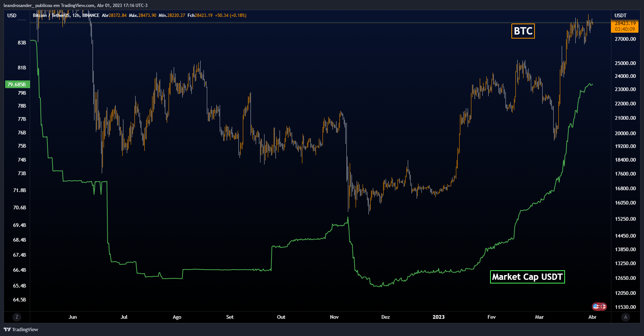Screen dimensions: 644x336
Task: Click the 76B value on the left scale
Action: (x=22, y=133)
